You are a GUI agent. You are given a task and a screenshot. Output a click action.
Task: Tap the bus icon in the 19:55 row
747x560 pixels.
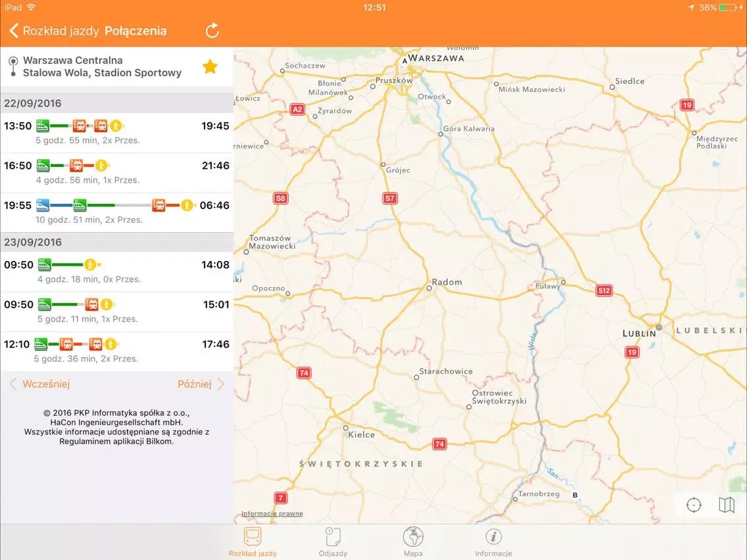click(x=158, y=205)
